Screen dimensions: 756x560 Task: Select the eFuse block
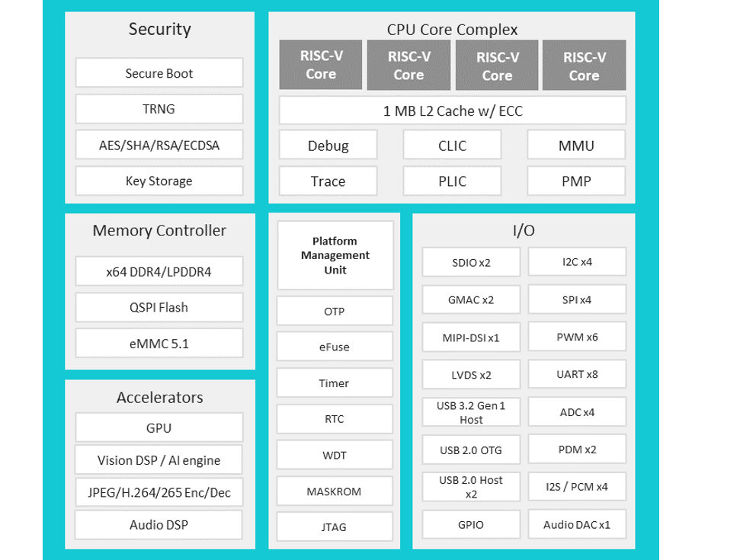(335, 347)
